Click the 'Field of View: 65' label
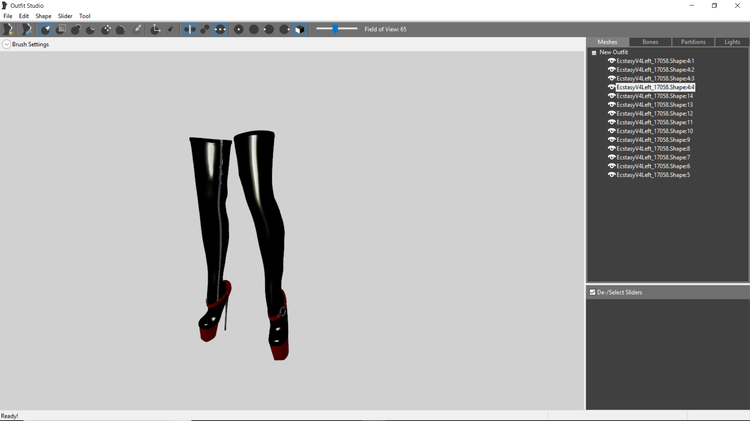 (385, 29)
